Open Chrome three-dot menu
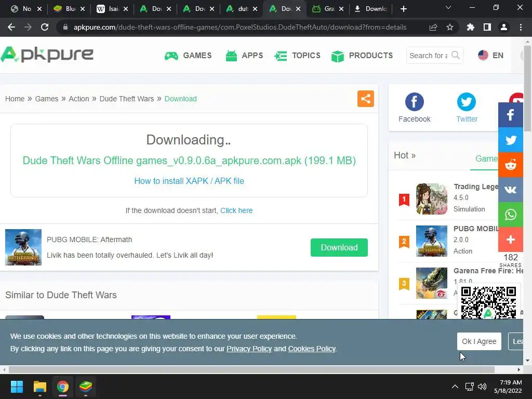 click(521, 27)
